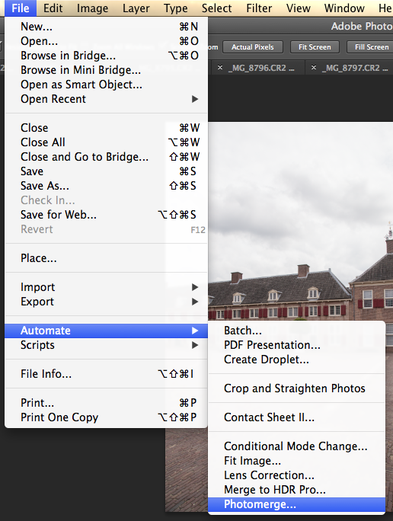Click the Actual Pixels button
Image resolution: width=393 pixels, height=521 pixels.
[x=253, y=47]
